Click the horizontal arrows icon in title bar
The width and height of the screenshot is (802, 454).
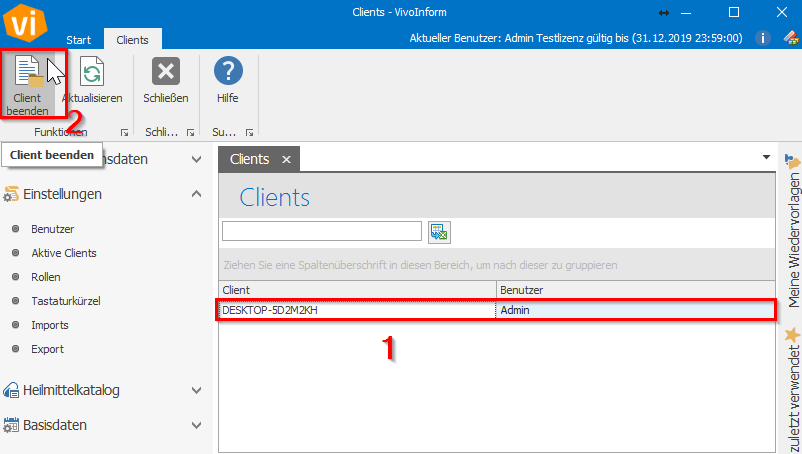pos(664,13)
